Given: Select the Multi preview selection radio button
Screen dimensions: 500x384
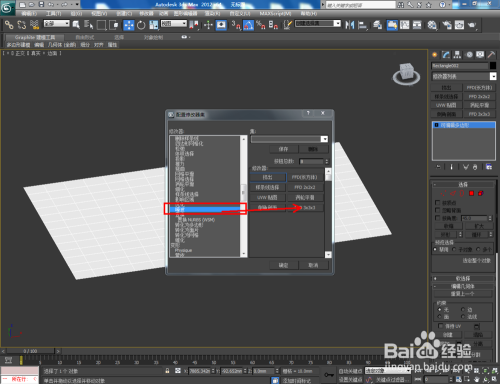Looking at the screenshot, I should pos(478,249).
